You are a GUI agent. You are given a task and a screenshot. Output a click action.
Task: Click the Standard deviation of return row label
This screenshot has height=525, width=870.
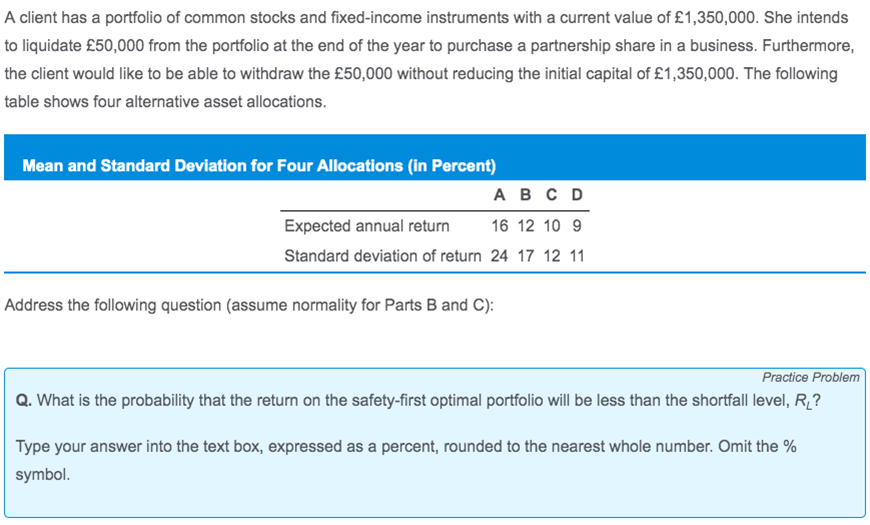(x=383, y=256)
